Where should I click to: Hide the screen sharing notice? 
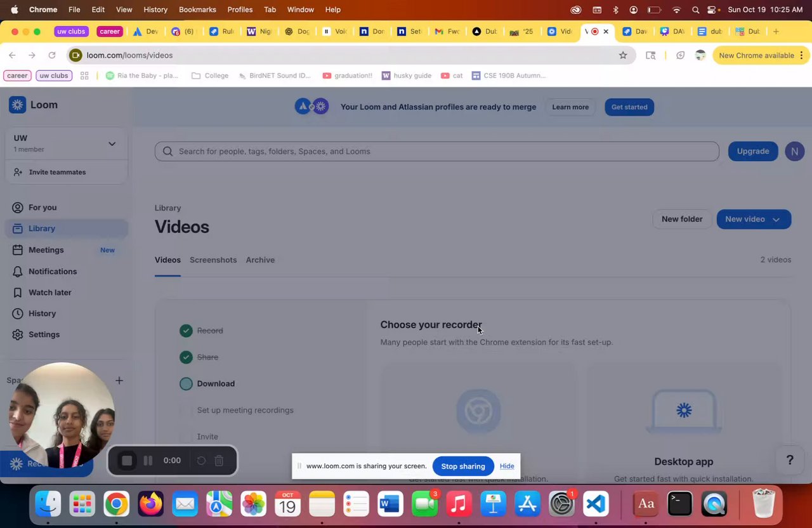click(507, 466)
